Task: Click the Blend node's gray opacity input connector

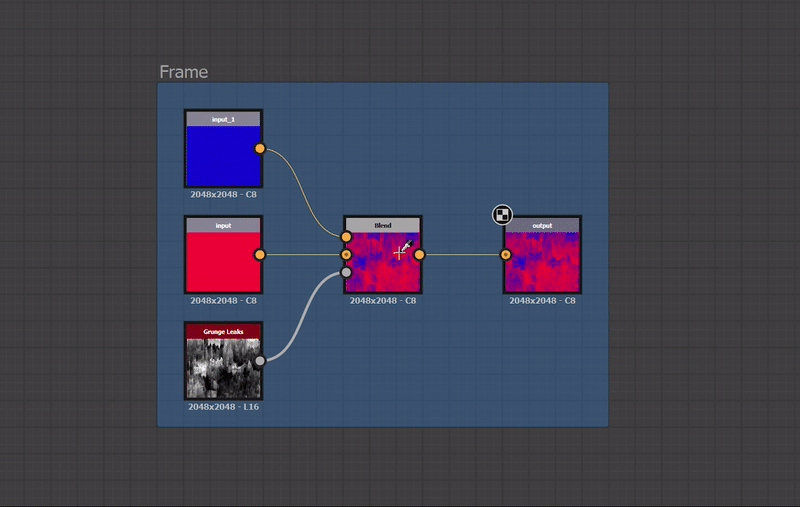Action: [346, 272]
